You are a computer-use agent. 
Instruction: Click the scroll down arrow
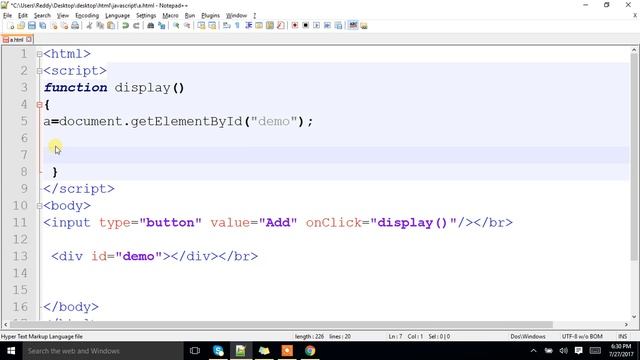pos(634,316)
